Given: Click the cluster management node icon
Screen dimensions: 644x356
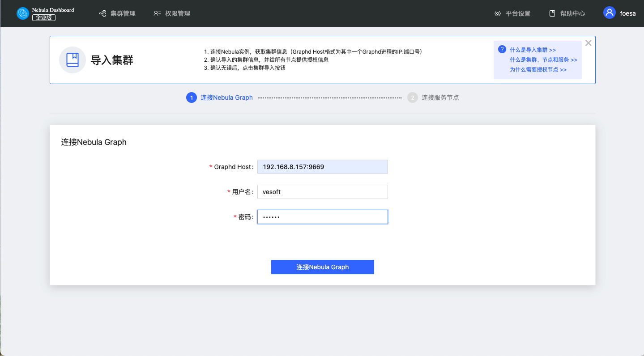Looking at the screenshot, I should (x=102, y=13).
